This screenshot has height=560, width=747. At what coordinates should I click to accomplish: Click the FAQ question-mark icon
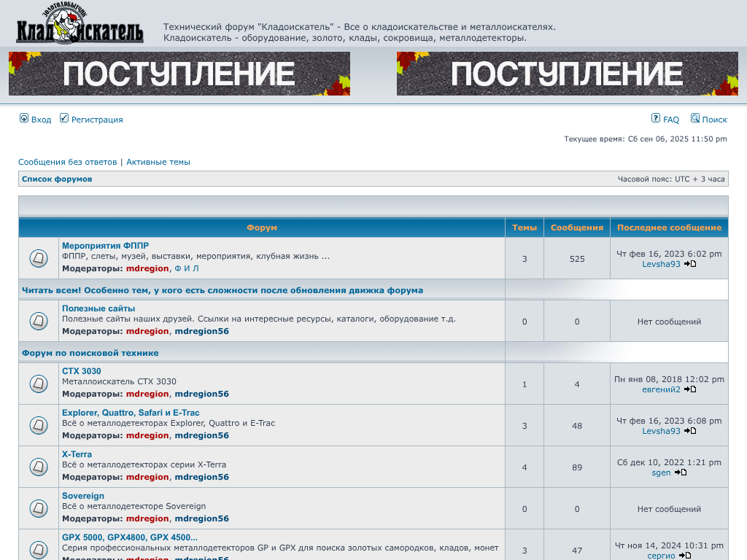656,118
